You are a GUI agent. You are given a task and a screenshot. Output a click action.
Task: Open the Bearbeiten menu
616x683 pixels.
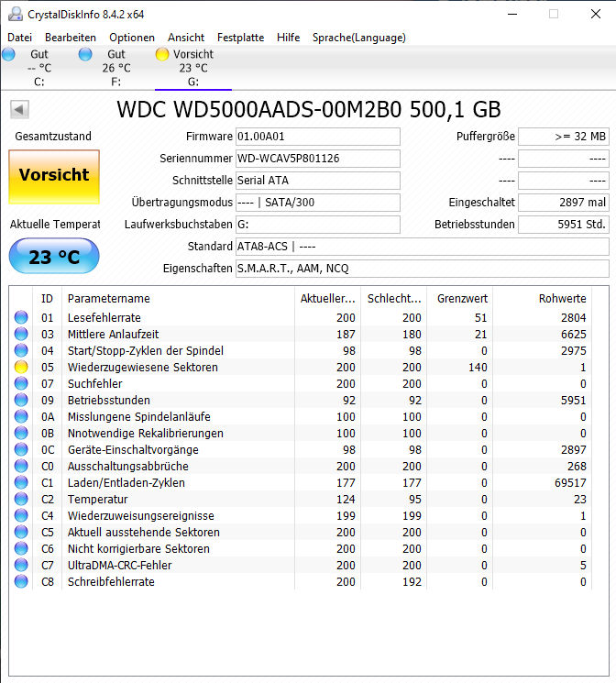pos(71,38)
